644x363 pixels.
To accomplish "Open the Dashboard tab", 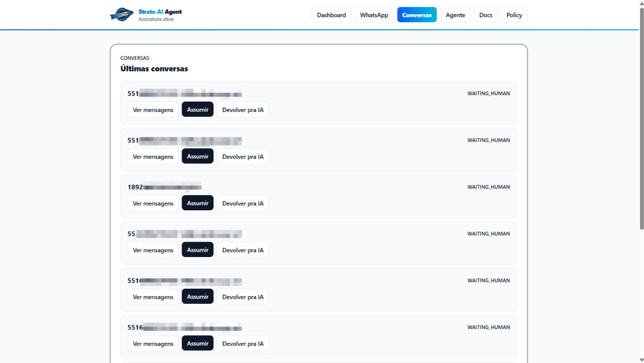I will [331, 15].
